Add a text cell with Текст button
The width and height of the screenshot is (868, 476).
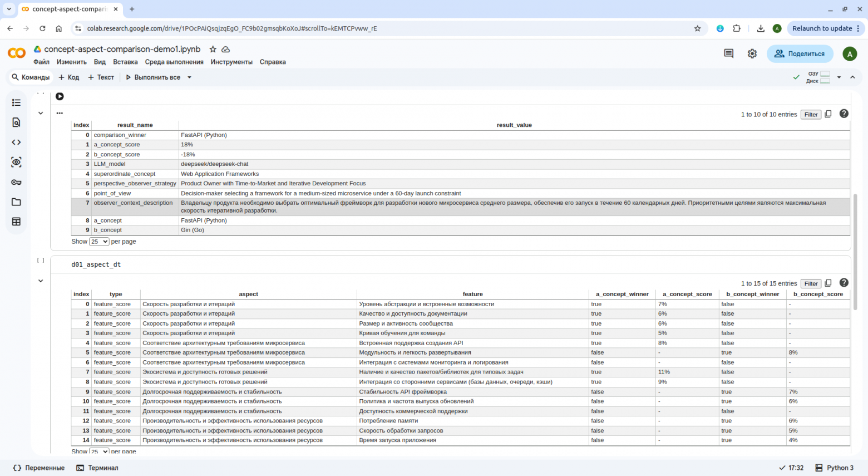tap(101, 77)
